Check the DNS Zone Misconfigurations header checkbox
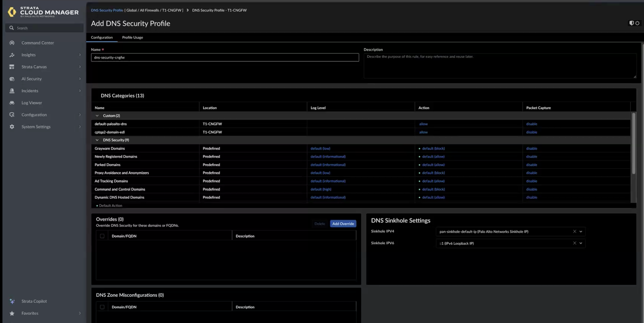 tap(102, 307)
